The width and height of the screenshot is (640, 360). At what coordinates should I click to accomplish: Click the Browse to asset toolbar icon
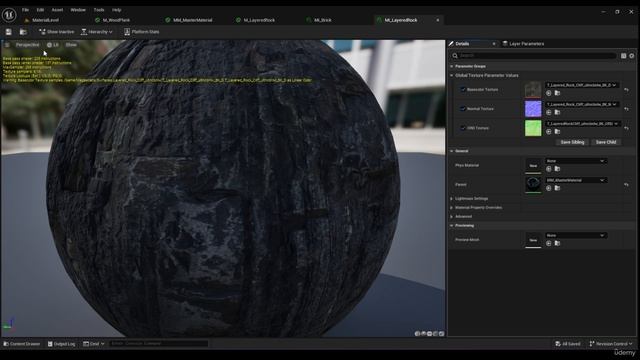point(23,31)
